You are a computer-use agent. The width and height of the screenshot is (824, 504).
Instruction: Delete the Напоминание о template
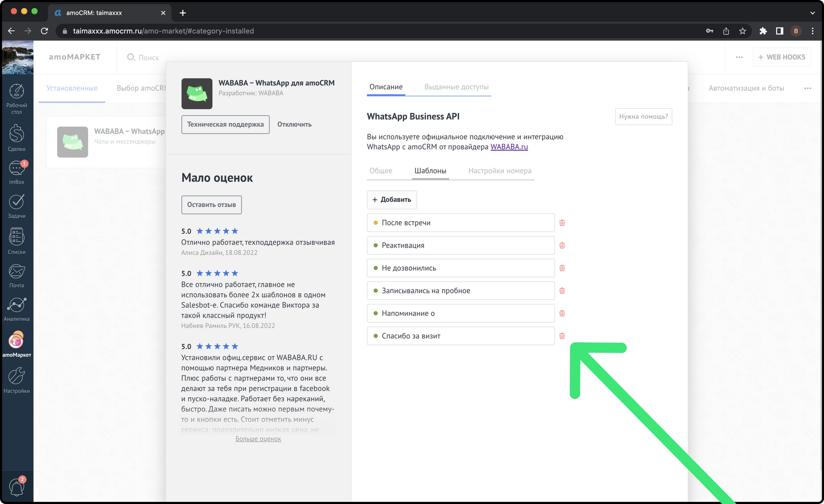coord(562,313)
